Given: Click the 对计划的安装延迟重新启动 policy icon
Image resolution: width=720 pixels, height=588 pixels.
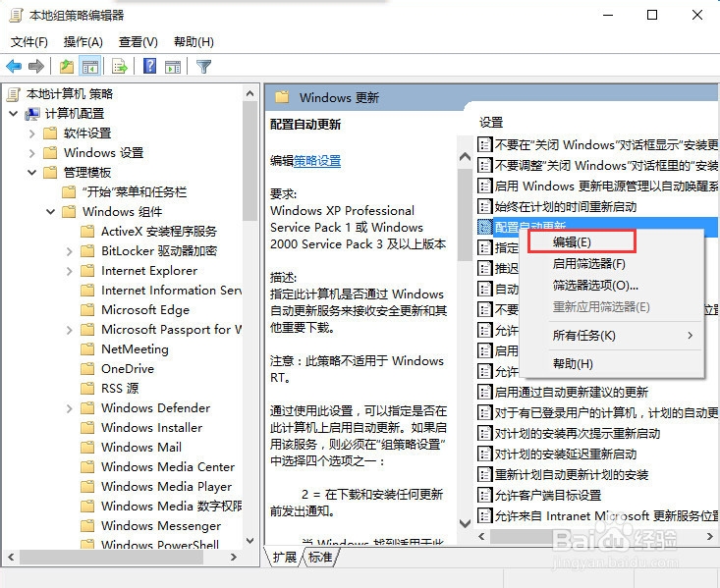Looking at the screenshot, I should pyautogui.click(x=484, y=454).
